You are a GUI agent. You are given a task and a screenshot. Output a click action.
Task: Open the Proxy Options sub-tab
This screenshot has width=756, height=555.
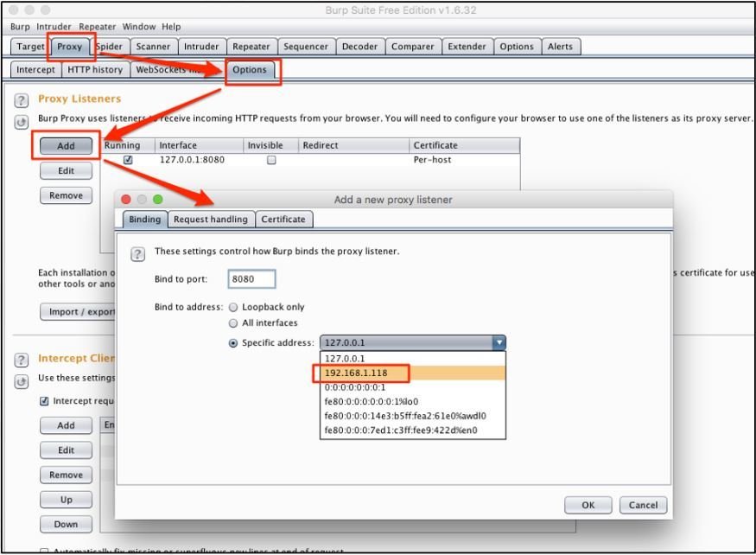[x=250, y=69]
